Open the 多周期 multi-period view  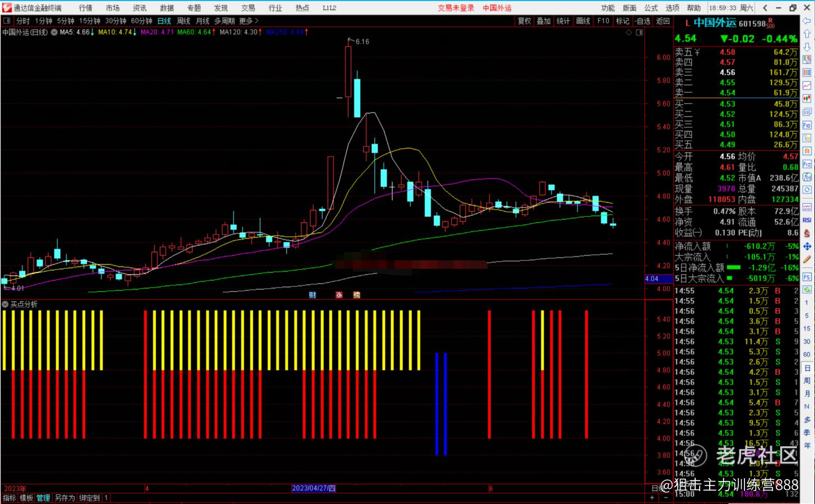click(224, 21)
